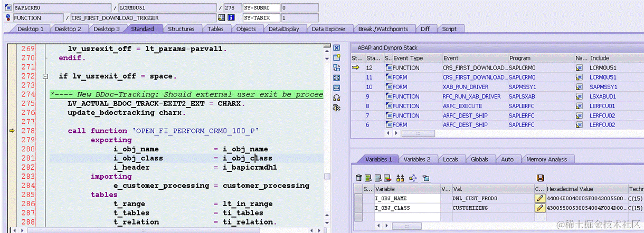Click the Program column header in stack
The height and width of the screenshot is (233, 644).
[x=541, y=58]
